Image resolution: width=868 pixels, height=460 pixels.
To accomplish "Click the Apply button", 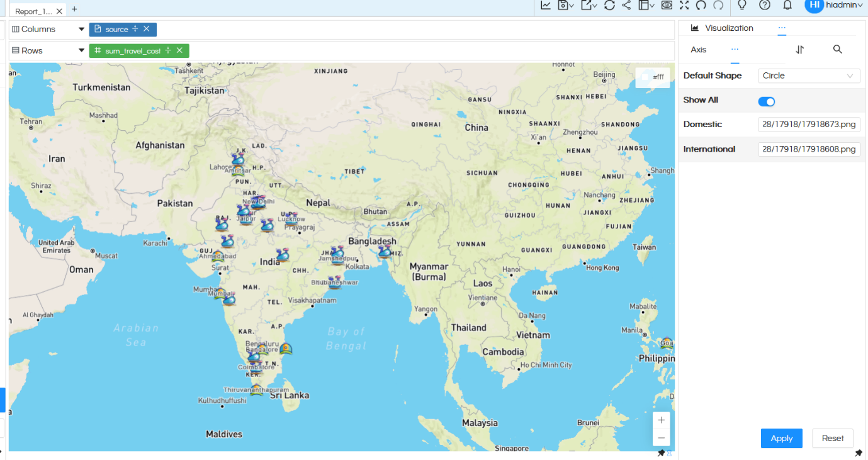I will pos(781,438).
